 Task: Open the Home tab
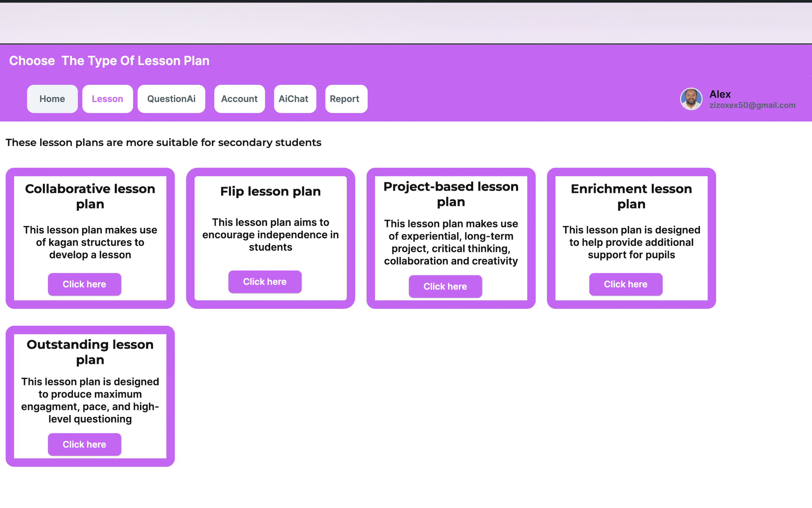[x=52, y=99]
